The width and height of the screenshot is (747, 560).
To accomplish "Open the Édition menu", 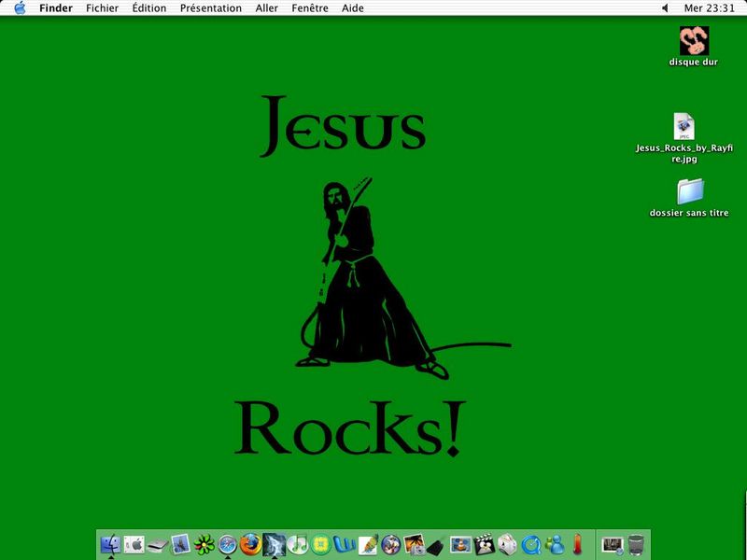I will [x=149, y=8].
